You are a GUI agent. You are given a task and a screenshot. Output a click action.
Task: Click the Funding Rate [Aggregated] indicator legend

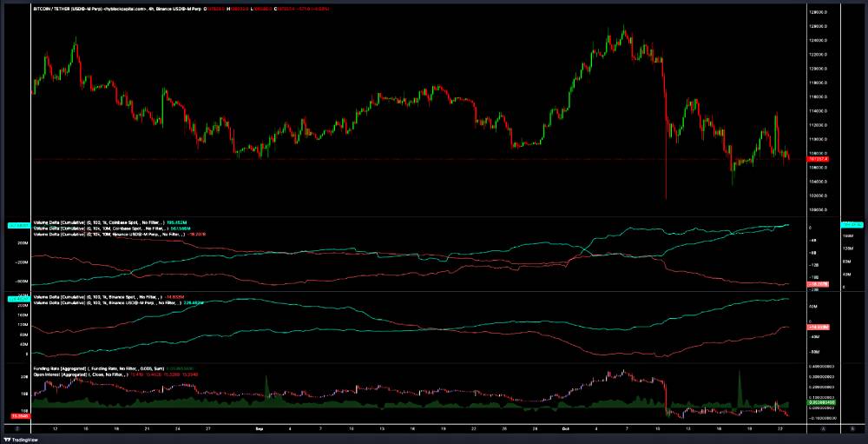[x=95, y=368]
